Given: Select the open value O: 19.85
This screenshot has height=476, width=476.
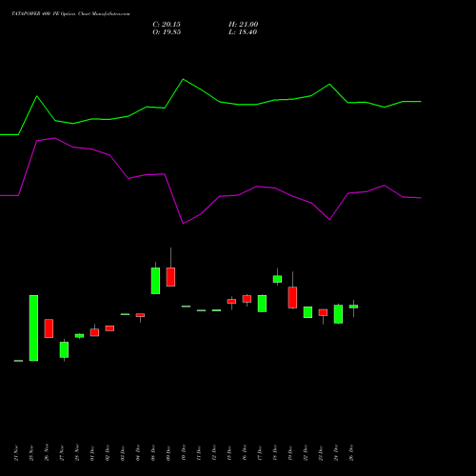Looking at the screenshot, I should pos(167,32).
